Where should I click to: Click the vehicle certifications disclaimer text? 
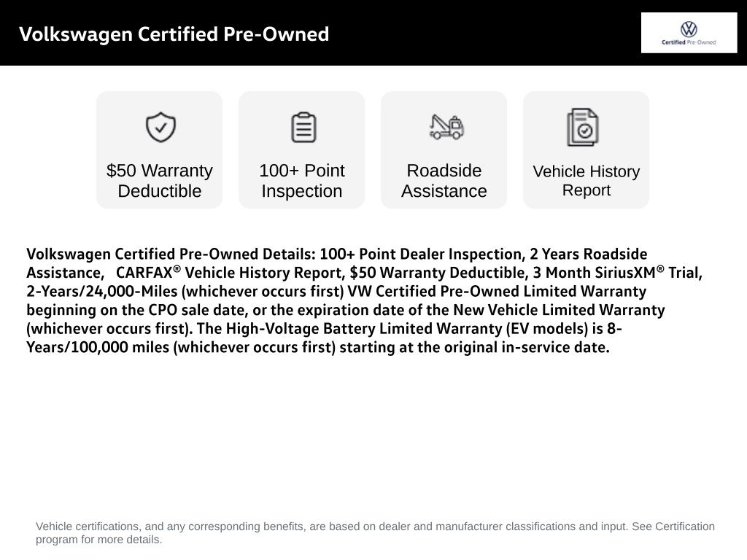[375, 533]
